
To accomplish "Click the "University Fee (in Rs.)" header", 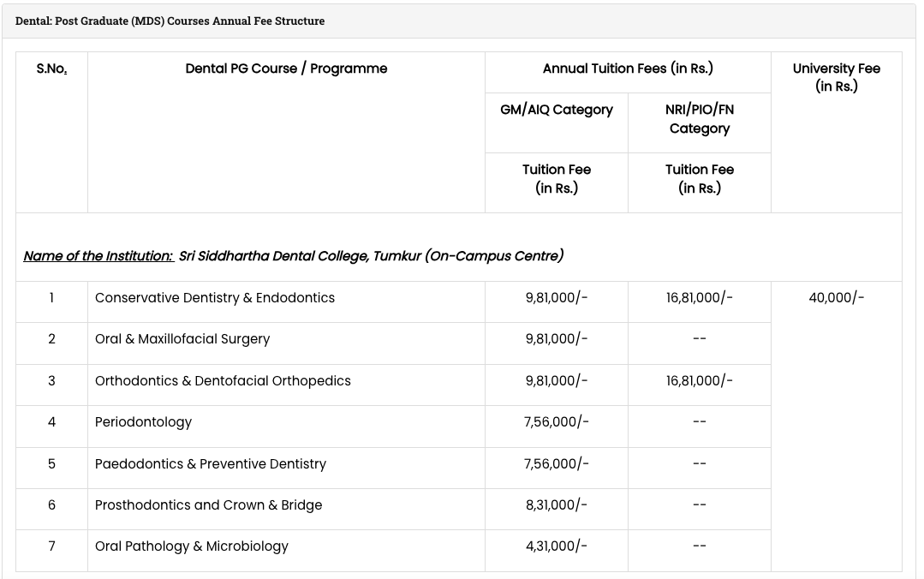I will tap(837, 77).
